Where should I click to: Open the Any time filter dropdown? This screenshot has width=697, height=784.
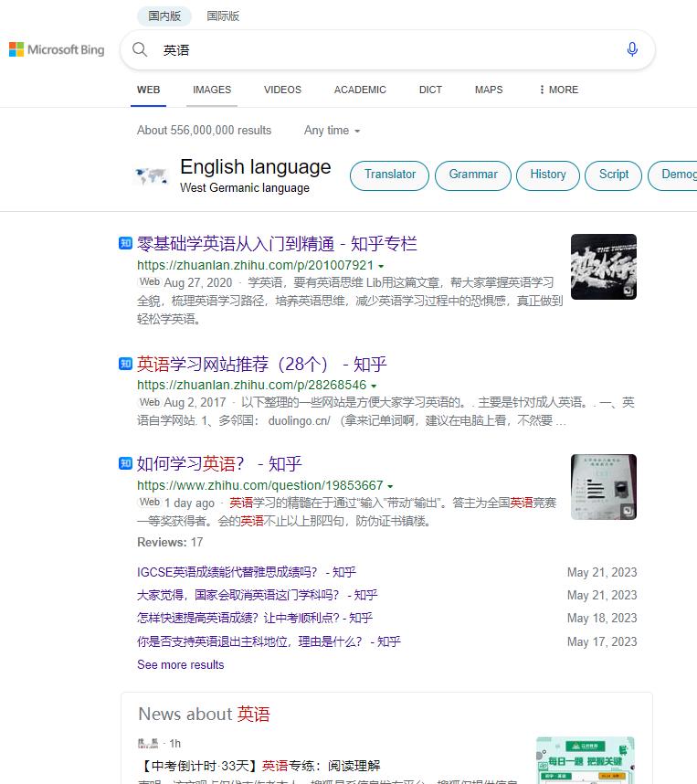point(332,131)
